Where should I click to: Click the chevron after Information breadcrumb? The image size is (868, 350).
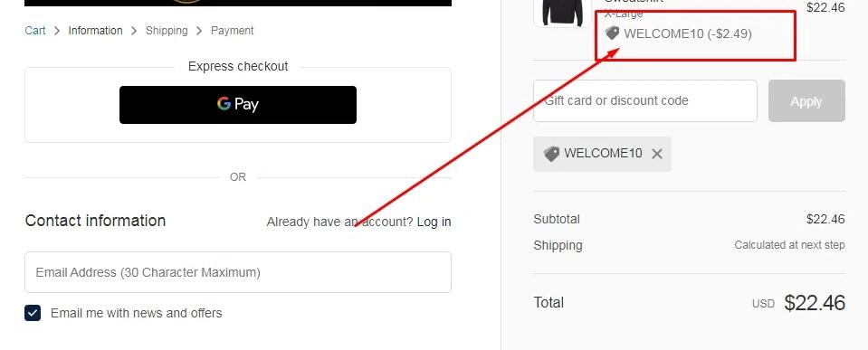point(134,31)
